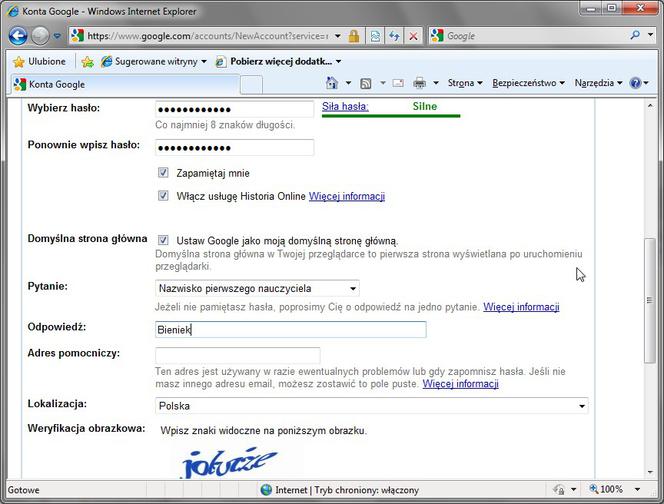Viewport: 664px width, 504px height.
Task: Click the Home page icon
Action: 332,83
